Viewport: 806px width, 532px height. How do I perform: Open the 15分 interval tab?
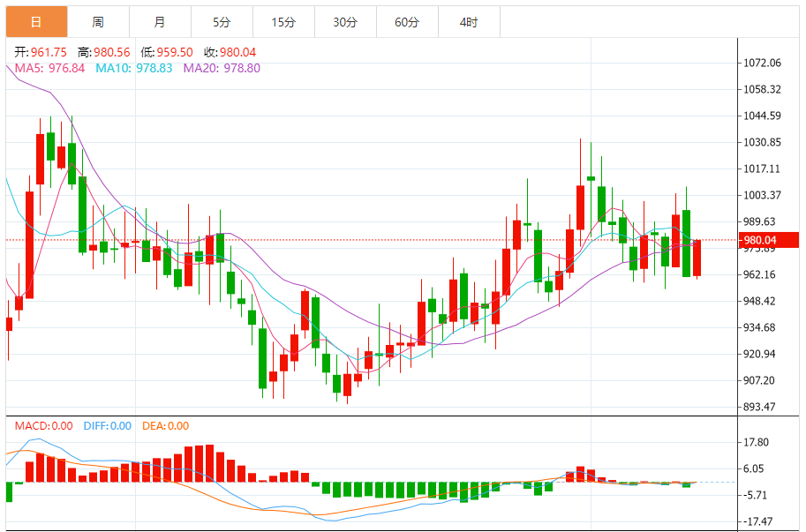click(x=283, y=22)
